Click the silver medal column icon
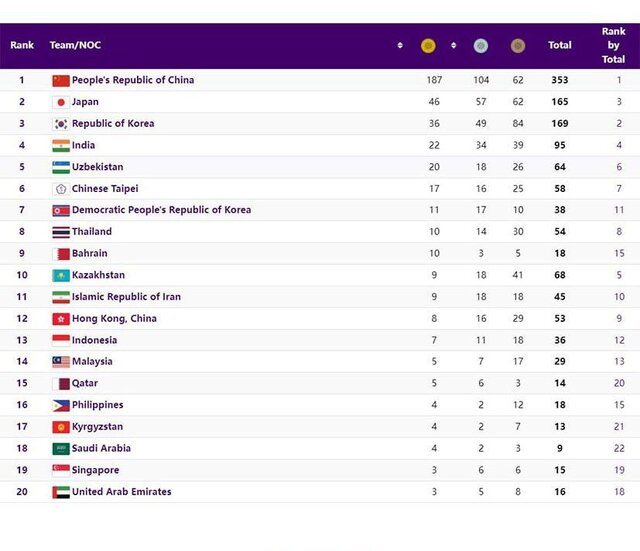This screenshot has height=551, width=640. (481, 45)
